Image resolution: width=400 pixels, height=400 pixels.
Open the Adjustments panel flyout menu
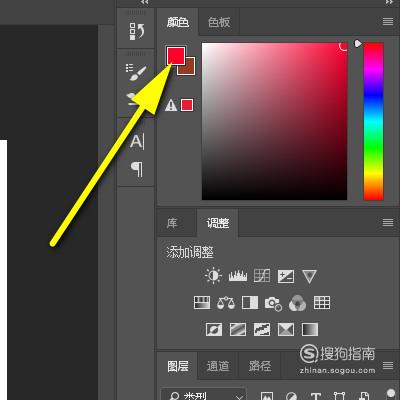(388, 222)
